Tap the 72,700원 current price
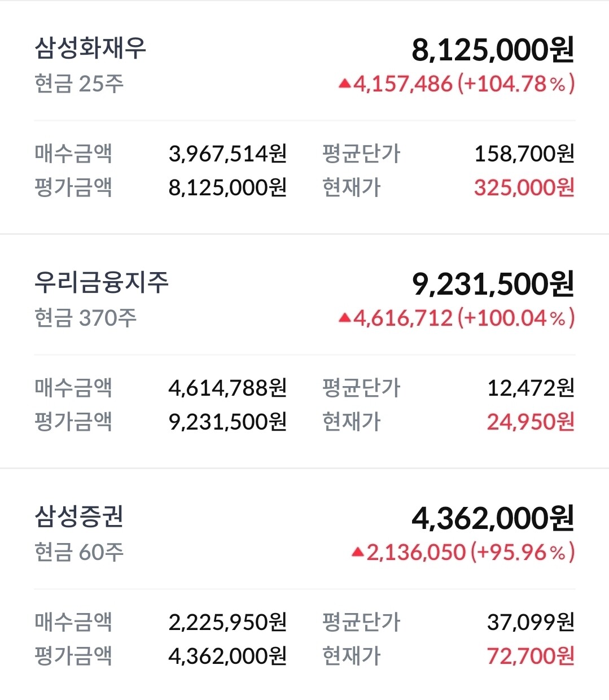The height and width of the screenshot is (700, 609). 531,656
